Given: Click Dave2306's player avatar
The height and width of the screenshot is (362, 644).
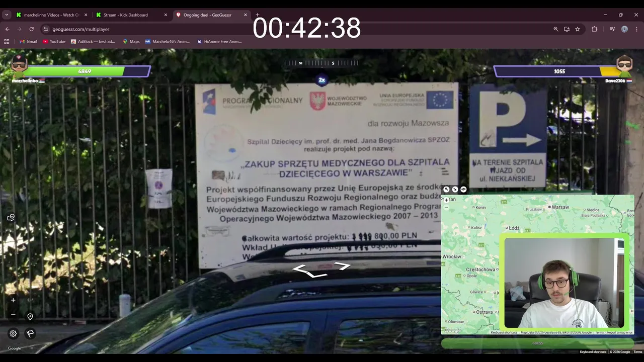Looking at the screenshot, I should (x=624, y=64).
